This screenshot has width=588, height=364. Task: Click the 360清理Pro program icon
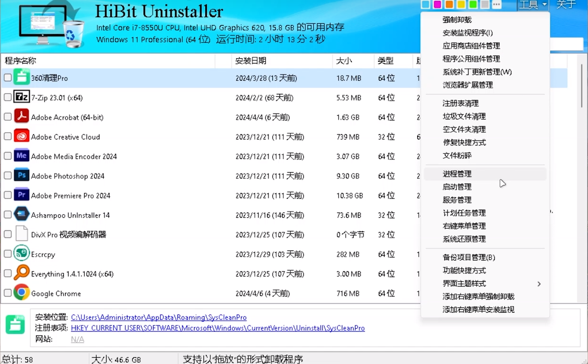point(21,77)
